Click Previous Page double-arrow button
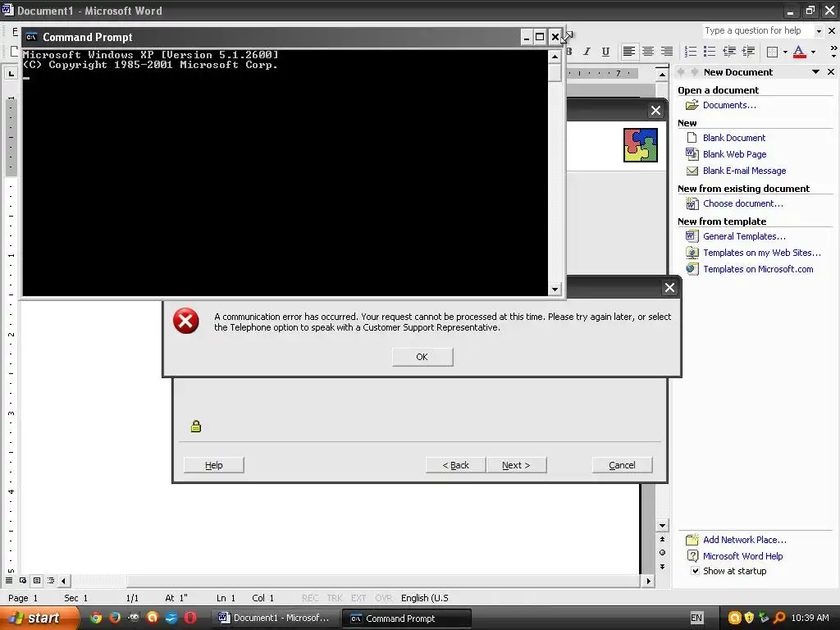This screenshot has height=630, width=840. point(662,540)
